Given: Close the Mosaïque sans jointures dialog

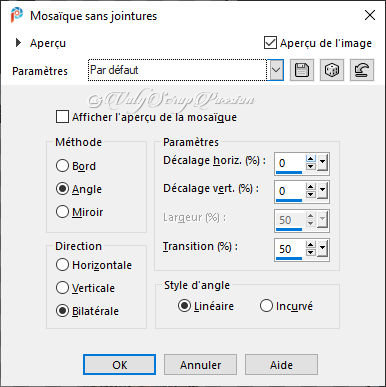Looking at the screenshot, I should (x=370, y=15).
